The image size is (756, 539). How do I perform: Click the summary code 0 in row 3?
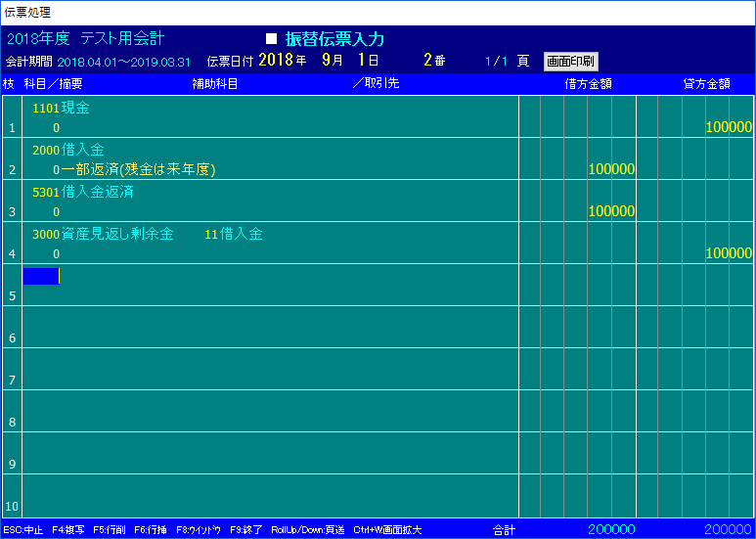[x=57, y=211]
